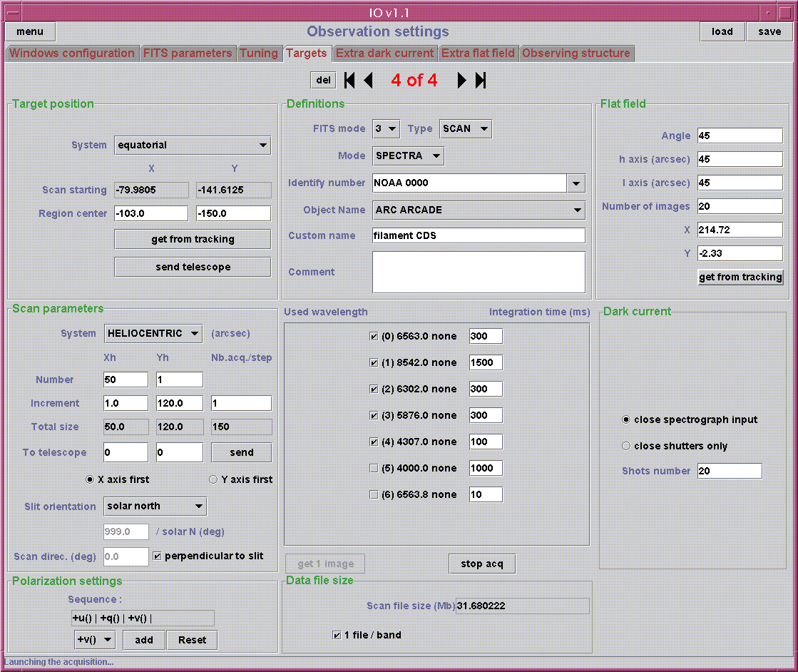The image size is (798, 672).
Task: Switch to the Tuning tab
Action: tap(259, 54)
